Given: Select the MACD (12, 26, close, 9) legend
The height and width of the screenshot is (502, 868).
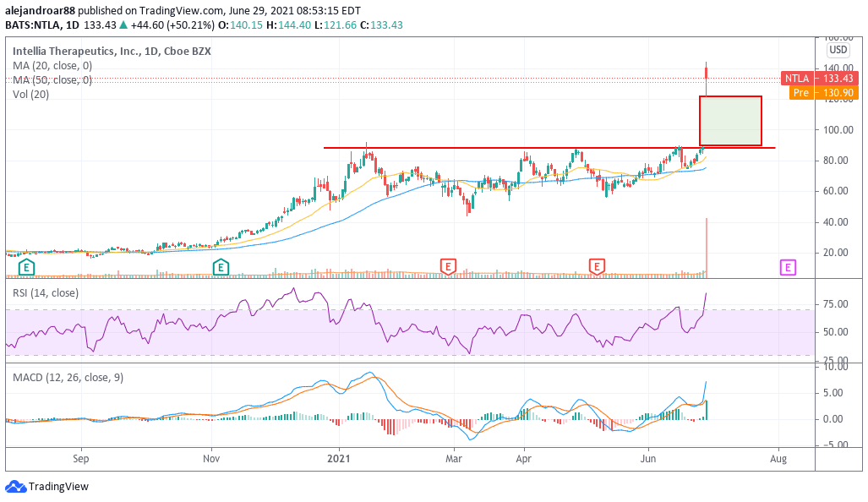Looking at the screenshot, I should (x=68, y=378).
